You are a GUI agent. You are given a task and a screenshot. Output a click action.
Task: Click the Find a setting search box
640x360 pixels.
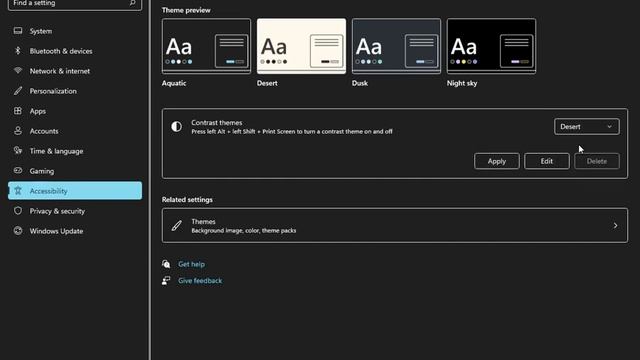pos(75,4)
